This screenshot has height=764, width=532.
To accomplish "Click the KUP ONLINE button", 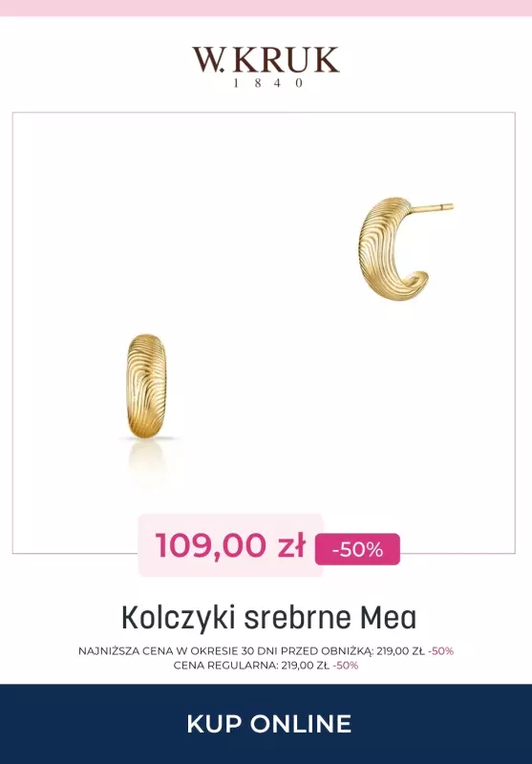I will (268, 724).
